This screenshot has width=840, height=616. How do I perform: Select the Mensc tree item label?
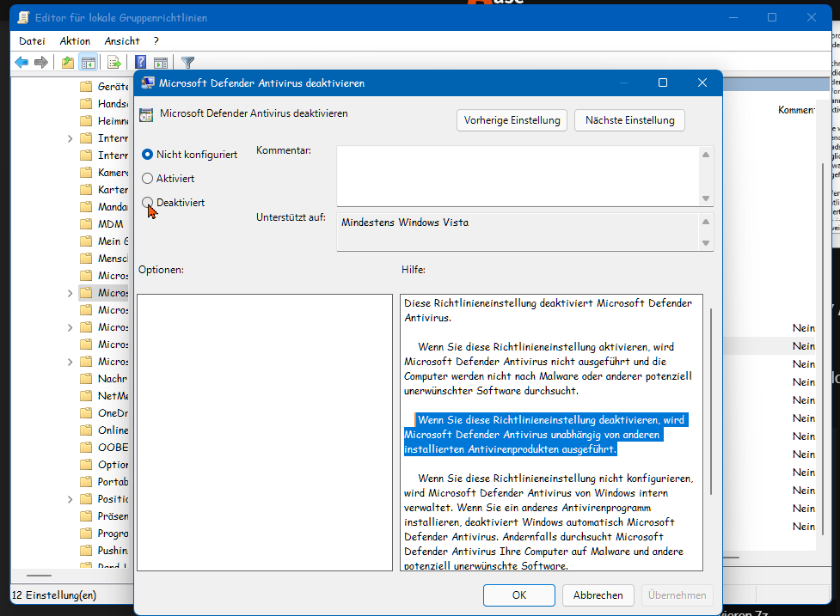point(113,259)
